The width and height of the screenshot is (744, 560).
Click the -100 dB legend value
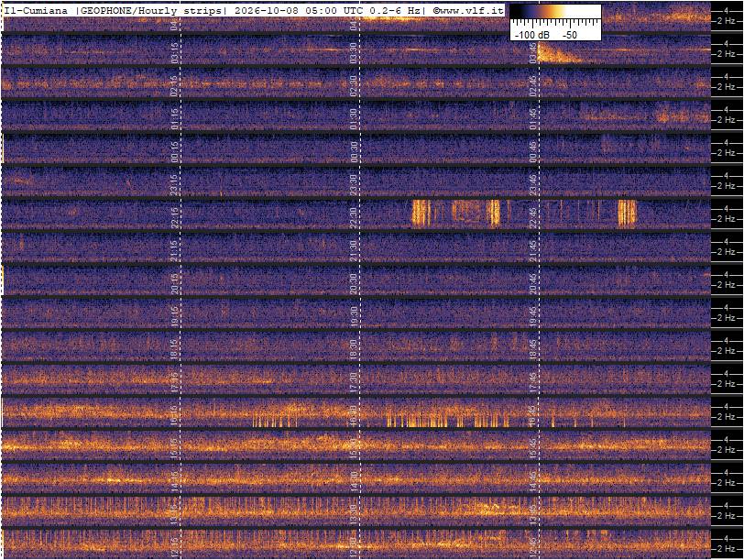(x=532, y=35)
